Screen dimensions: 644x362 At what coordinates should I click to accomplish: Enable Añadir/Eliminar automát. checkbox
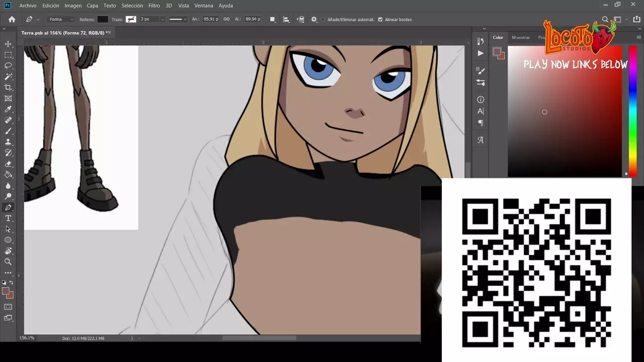[323, 20]
